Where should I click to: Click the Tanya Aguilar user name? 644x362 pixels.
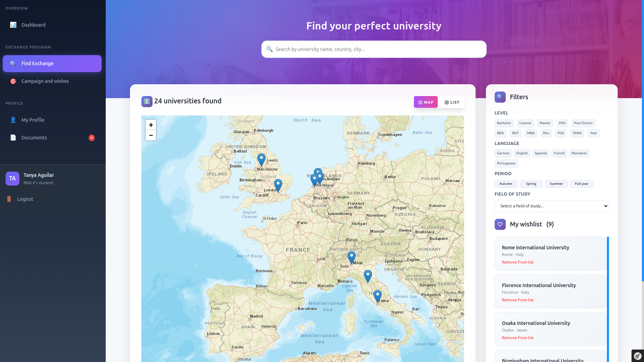point(38,175)
